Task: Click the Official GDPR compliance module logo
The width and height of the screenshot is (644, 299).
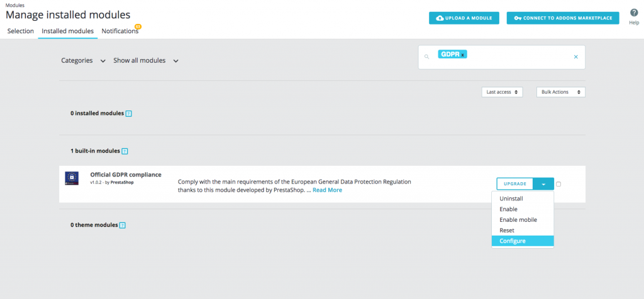Action: (72, 178)
